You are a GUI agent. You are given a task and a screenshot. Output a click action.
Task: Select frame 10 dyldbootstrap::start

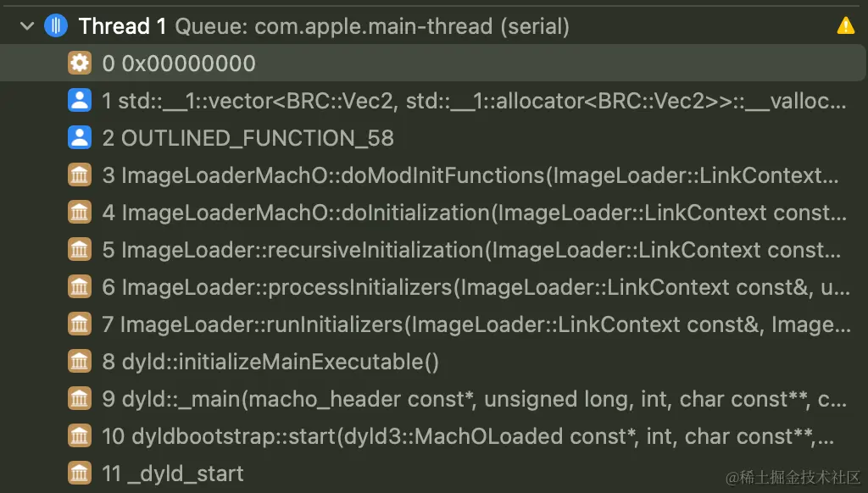pyautogui.click(x=433, y=436)
